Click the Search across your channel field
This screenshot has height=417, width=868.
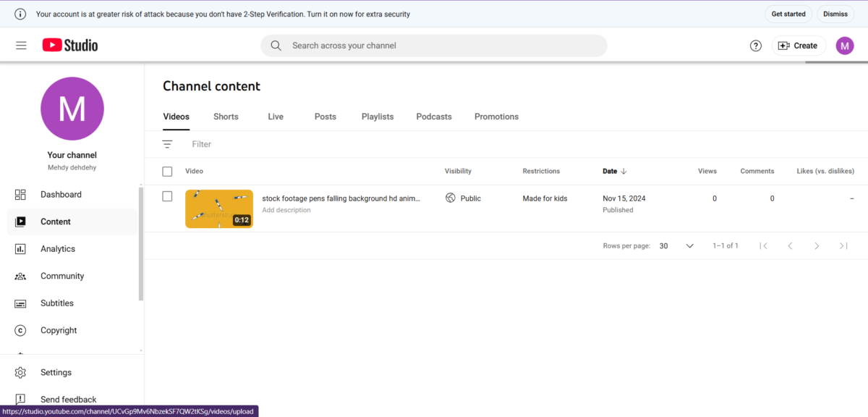point(434,46)
